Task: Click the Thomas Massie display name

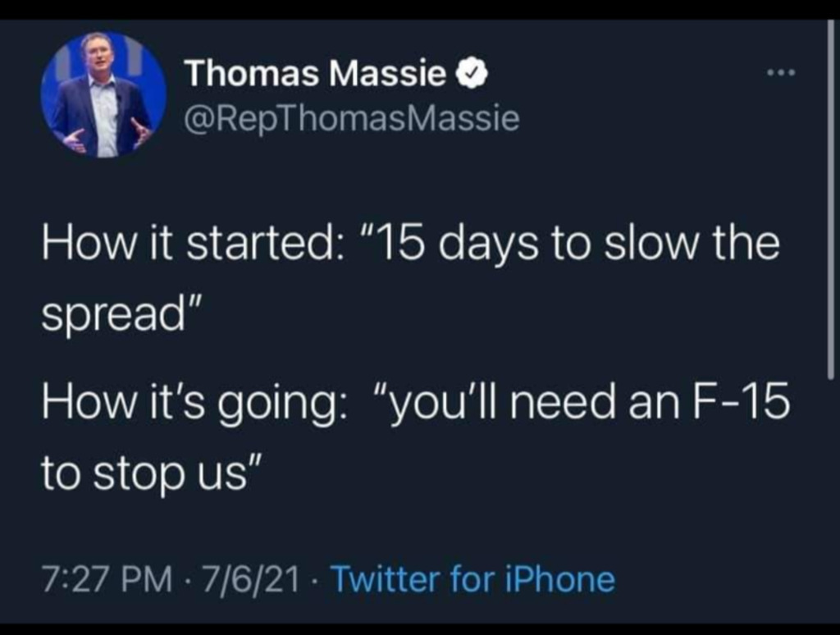Action: click(x=317, y=75)
